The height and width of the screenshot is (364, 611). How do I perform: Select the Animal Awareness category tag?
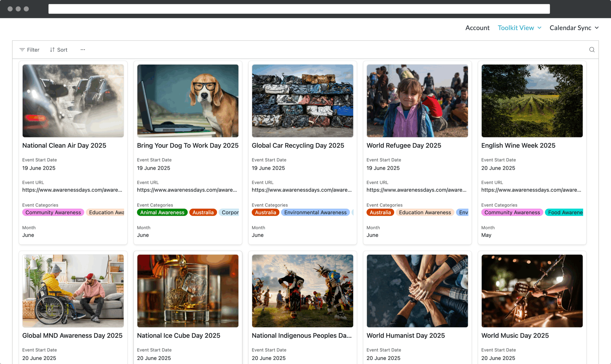click(162, 212)
